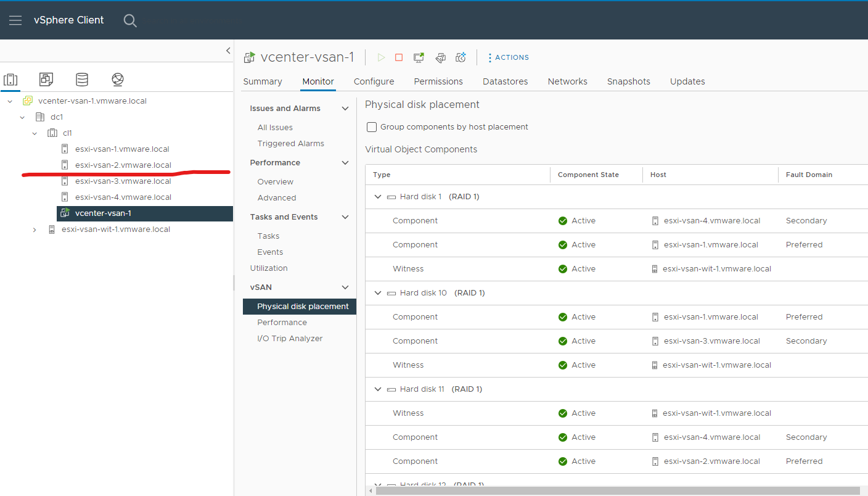
Task: Switch to VMs and Templates inventory view
Action: 46,80
